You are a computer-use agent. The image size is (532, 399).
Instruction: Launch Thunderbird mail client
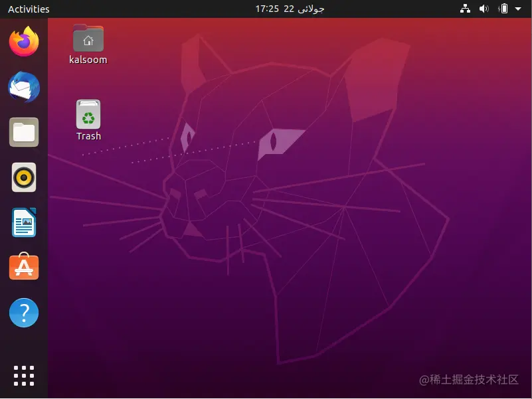tap(24, 87)
